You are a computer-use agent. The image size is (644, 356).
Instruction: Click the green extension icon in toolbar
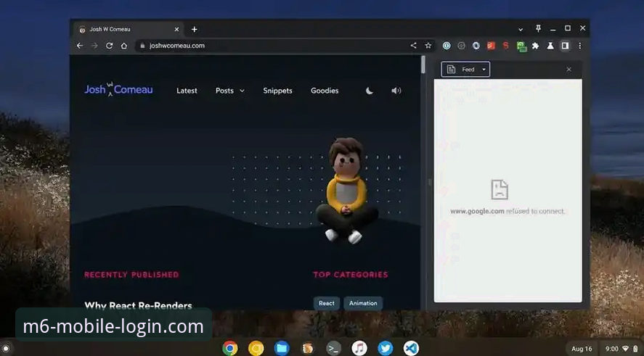tap(521, 46)
